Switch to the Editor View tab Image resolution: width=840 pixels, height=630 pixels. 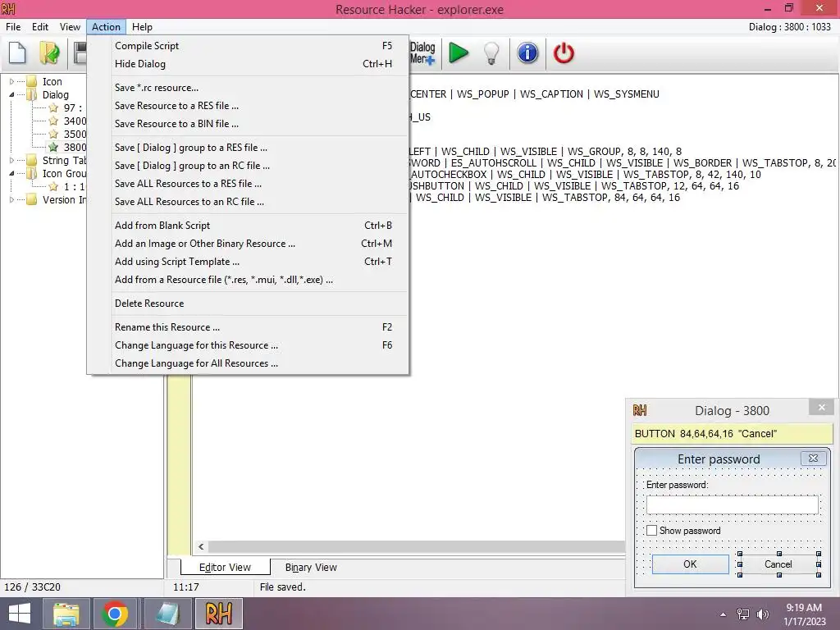225,568
